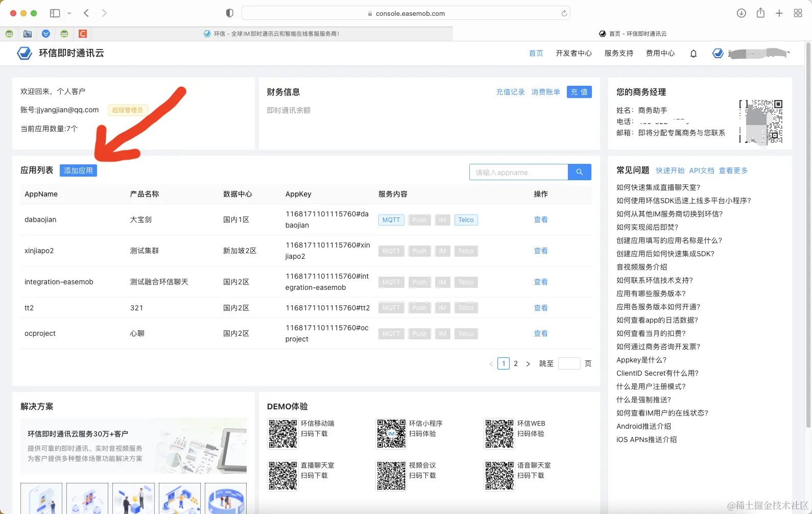This screenshot has width=812, height=514.
Task: Show the tab overview grid icon
Action: pos(798,13)
